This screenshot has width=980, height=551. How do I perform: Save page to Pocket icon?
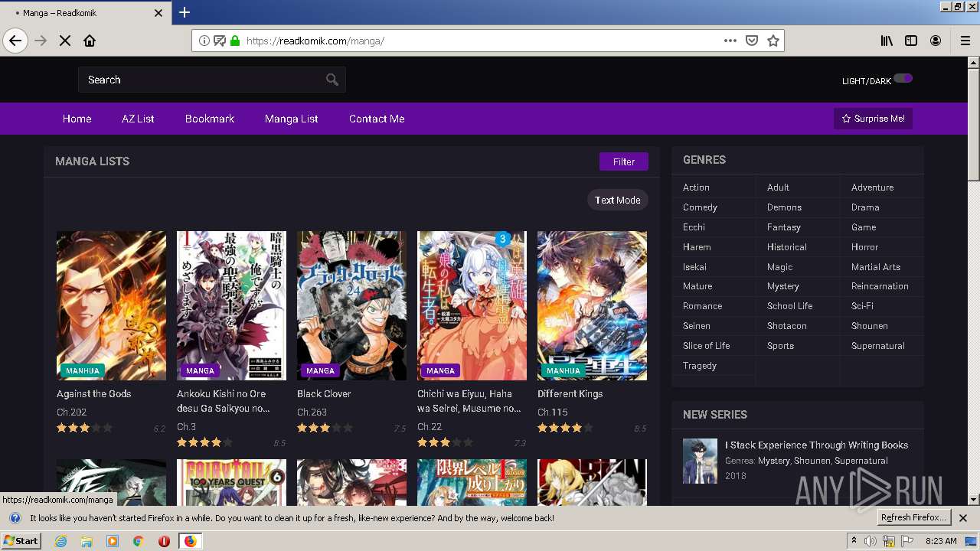752,41
